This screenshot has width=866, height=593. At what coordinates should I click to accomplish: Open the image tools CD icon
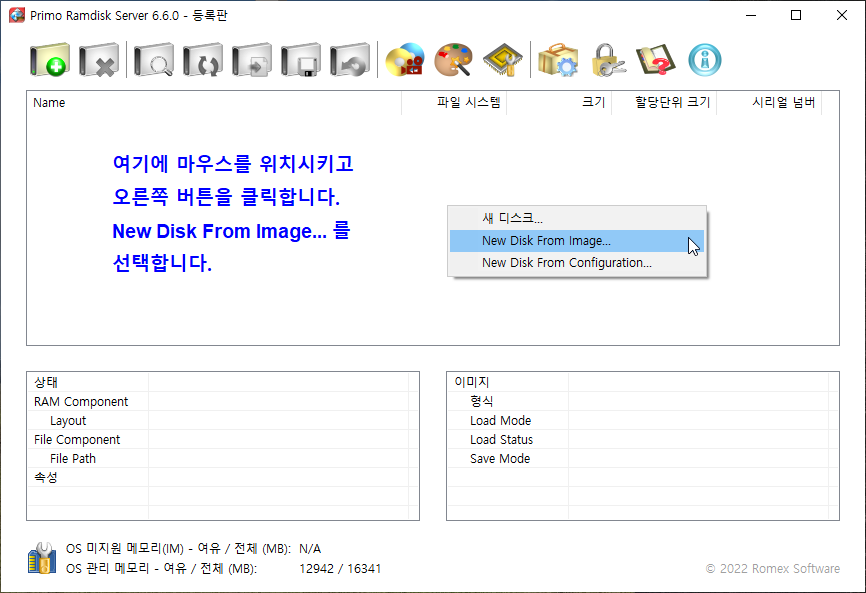point(405,60)
